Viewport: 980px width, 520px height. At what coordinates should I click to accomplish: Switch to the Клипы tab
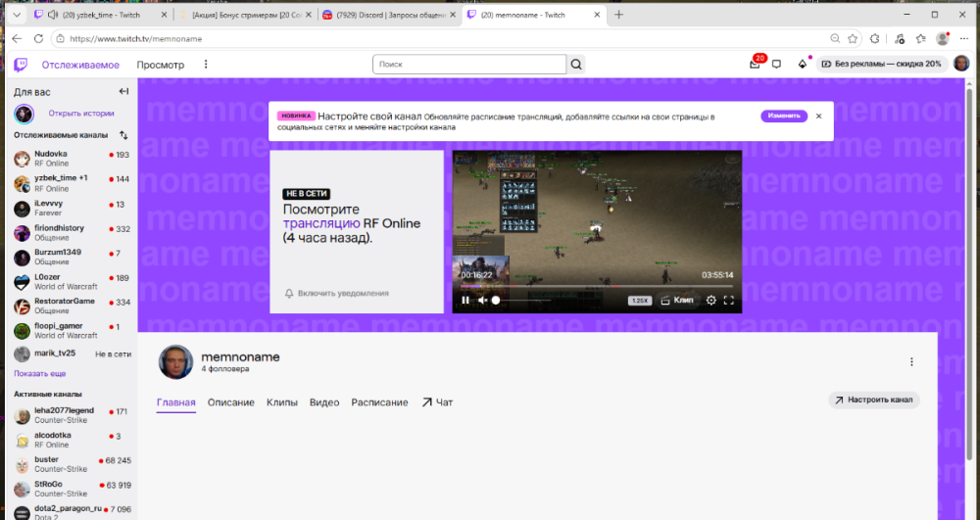coord(282,402)
